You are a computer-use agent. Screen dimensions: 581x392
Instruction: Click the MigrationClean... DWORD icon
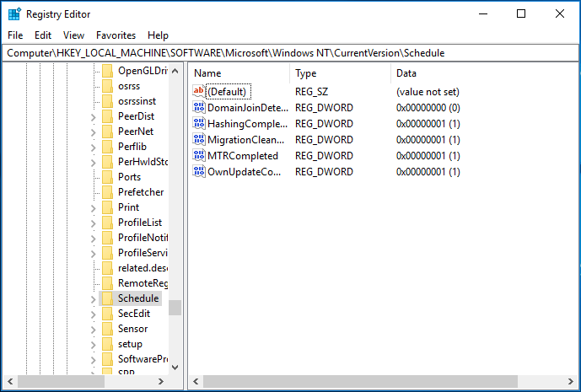tap(199, 140)
